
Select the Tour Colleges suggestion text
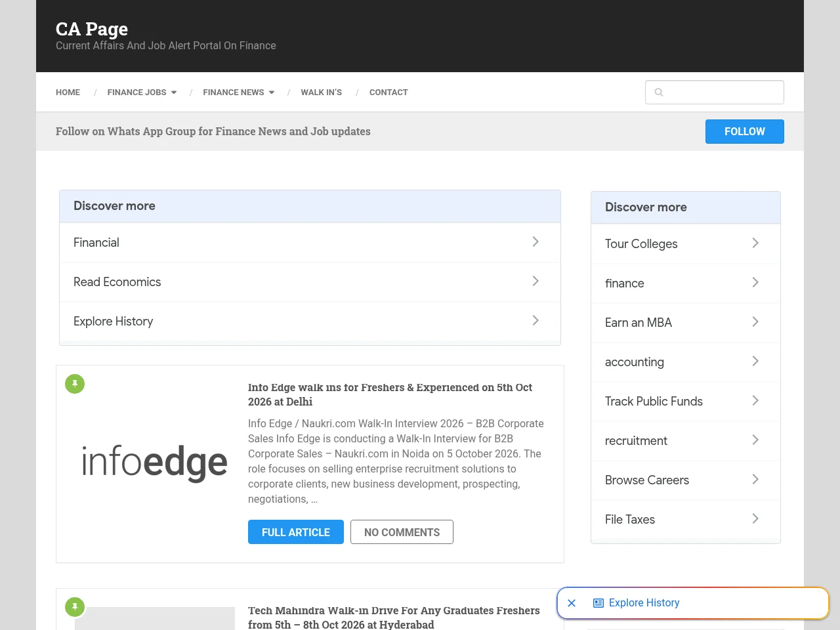click(641, 244)
